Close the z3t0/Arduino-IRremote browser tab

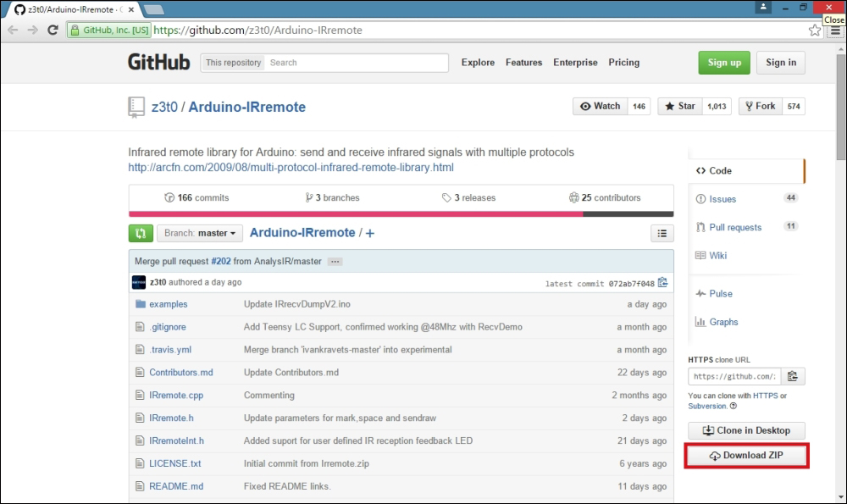(x=131, y=9)
